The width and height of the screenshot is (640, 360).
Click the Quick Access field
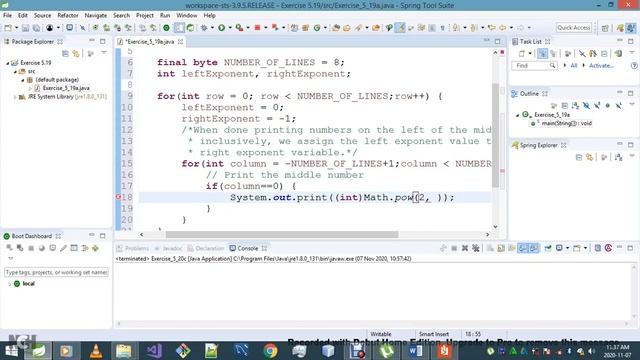[573, 28]
